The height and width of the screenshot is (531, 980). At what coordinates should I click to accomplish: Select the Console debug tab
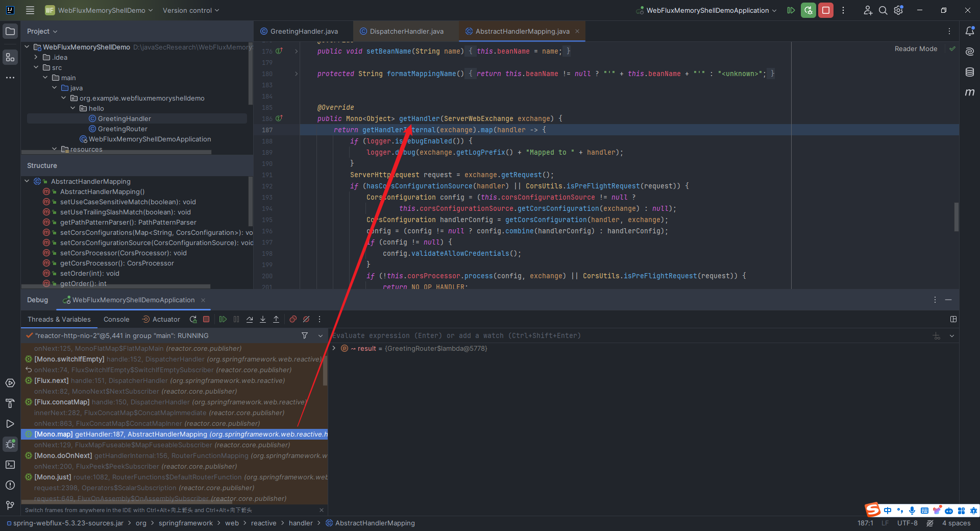click(x=116, y=320)
